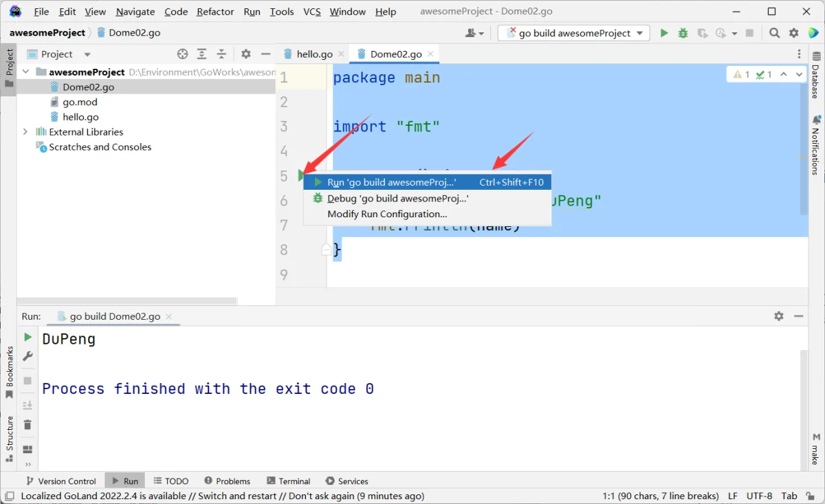Clear console output with the trash icon
Viewport: 825px width, 504px height.
pyautogui.click(x=27, y=424)
